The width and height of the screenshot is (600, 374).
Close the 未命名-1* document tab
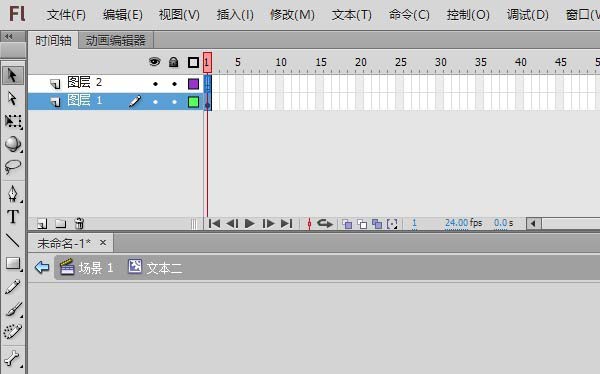pyautogui.click(x=103, y=242)
